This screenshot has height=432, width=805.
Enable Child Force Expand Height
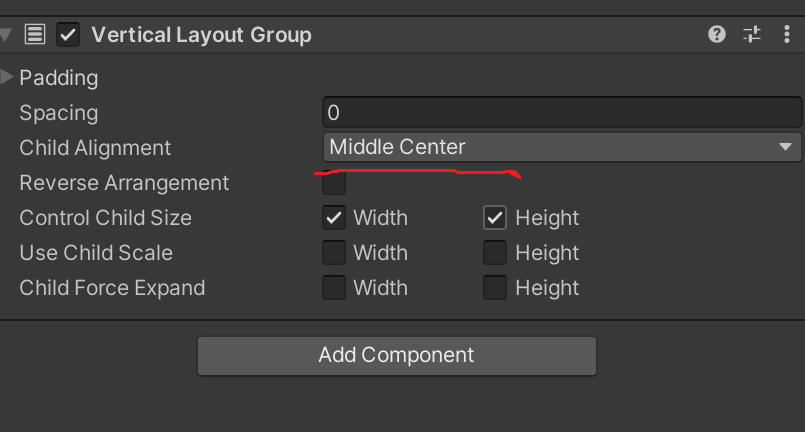coord(495,288)
